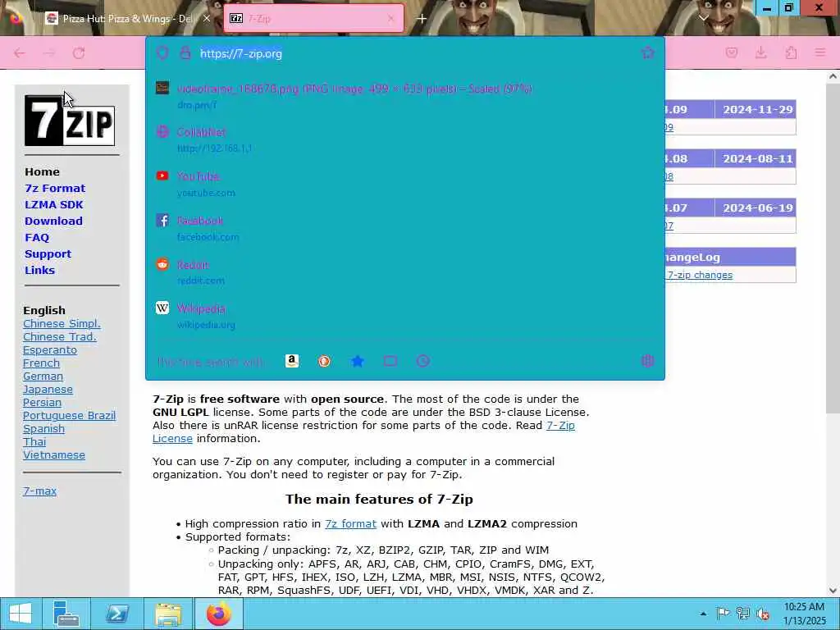Screen dimensions: 840x630
Task: Close the Pizza Hut tab
Action: pos(206,19)
